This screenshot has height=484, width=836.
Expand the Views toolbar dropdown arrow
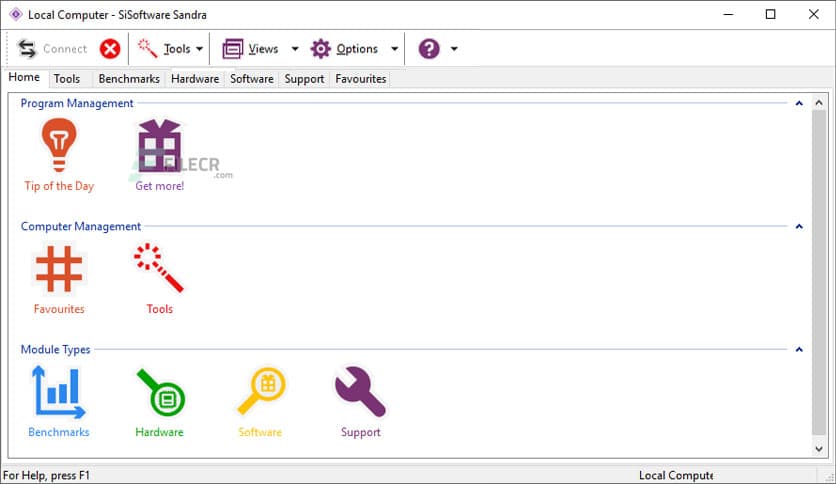click(x=295, y=49)
